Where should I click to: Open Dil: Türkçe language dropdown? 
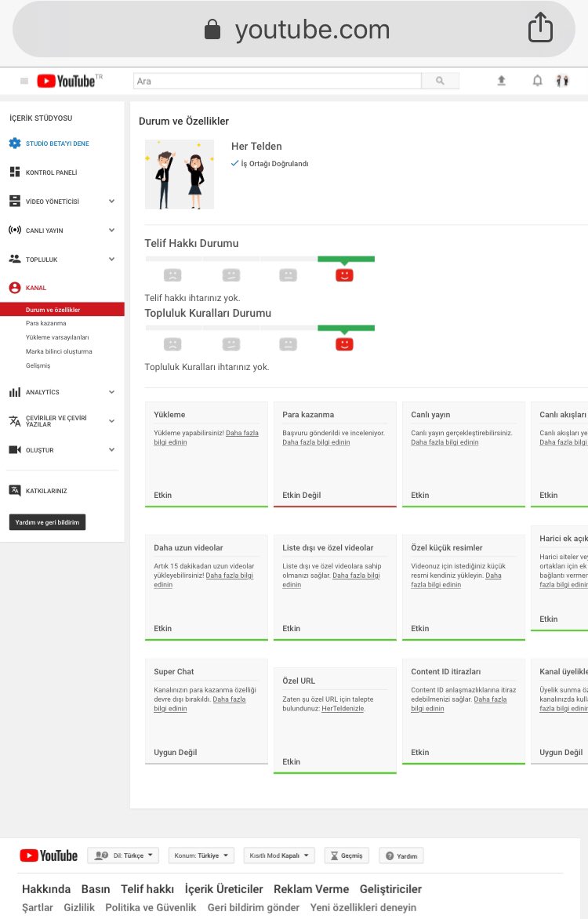click(x=123, y=855)
